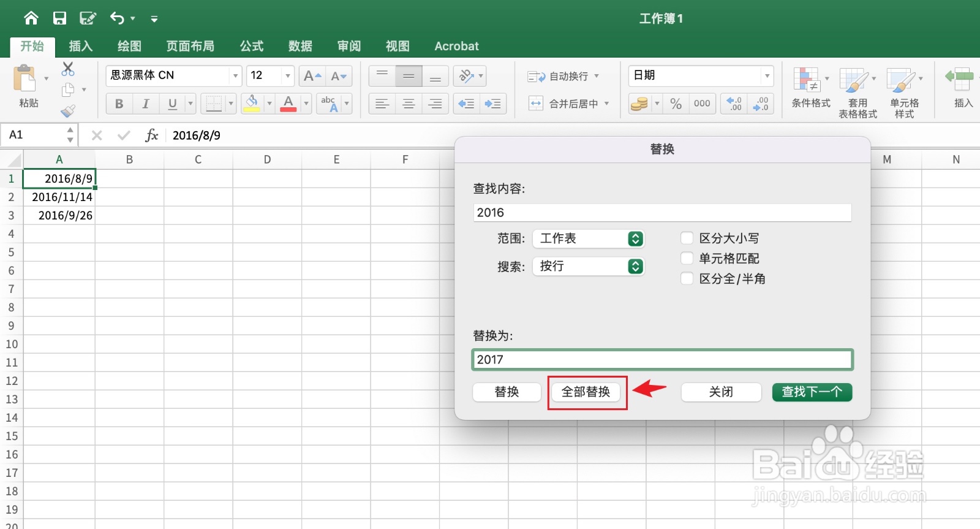Click the 替换 button

[x=507, y=392]
